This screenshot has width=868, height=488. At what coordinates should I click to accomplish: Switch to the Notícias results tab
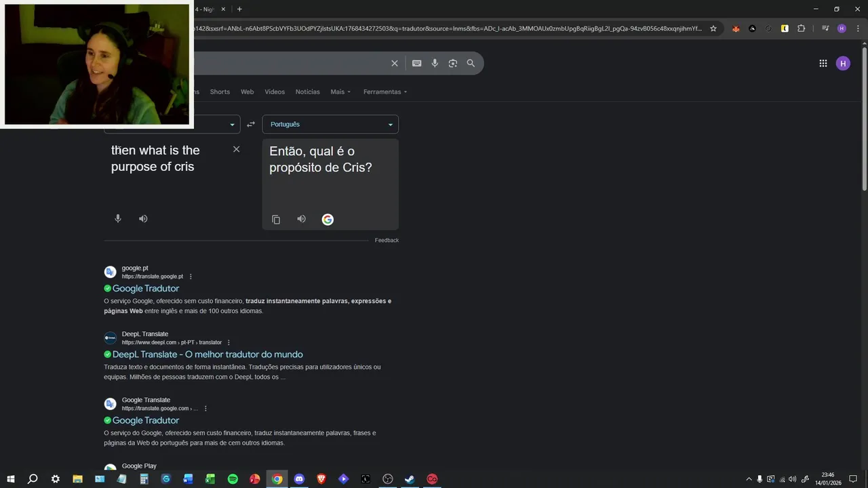coord(308,91)
